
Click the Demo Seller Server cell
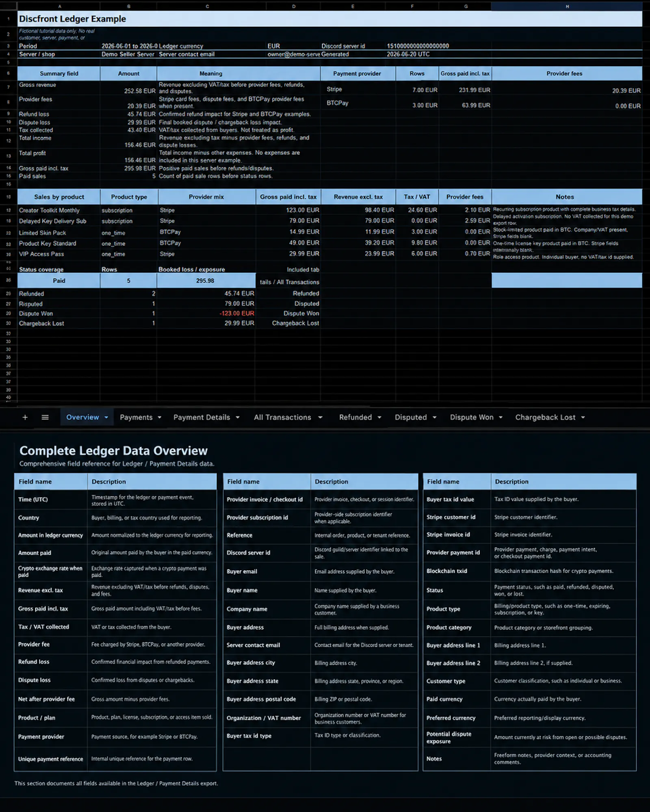[x=128, y=54]
